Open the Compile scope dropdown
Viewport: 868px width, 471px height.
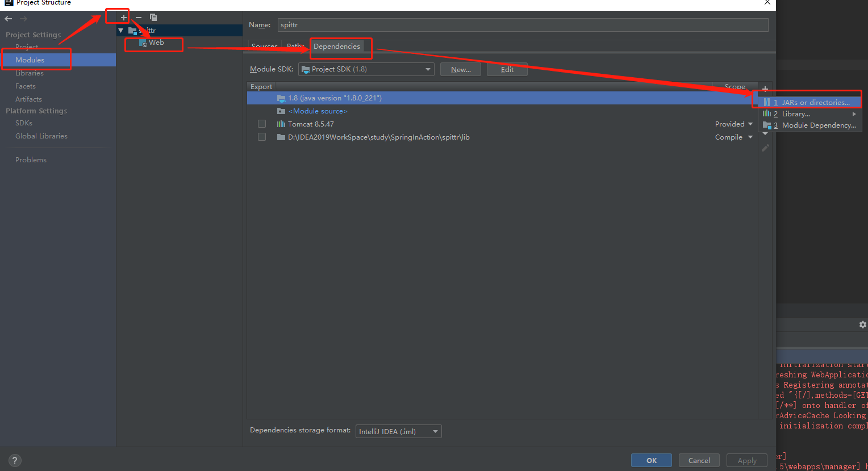pyautogui.click(x=734, y=137)
